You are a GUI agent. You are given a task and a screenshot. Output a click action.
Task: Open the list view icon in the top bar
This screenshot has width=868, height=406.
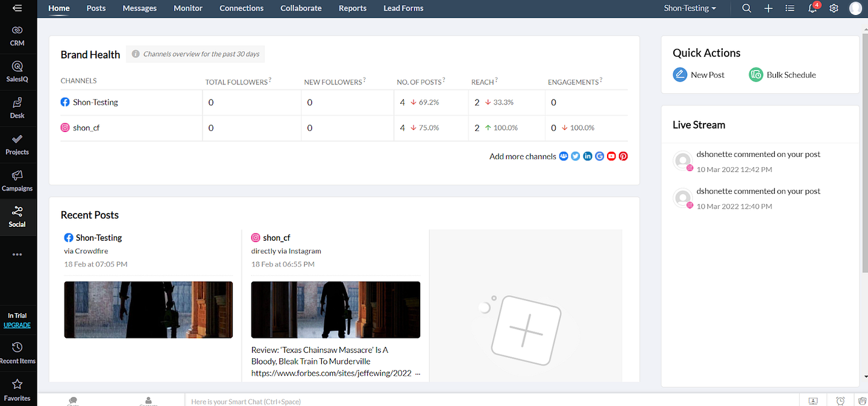790,8
